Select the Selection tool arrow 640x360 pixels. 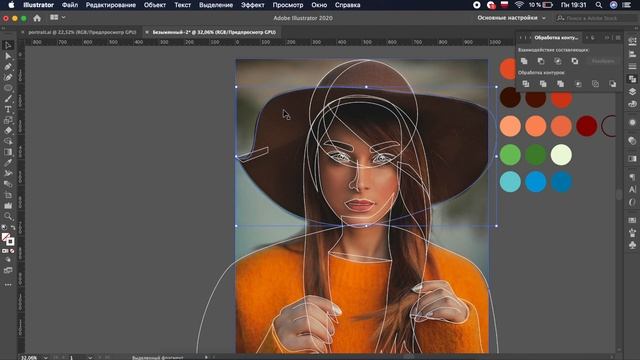click(8, 45)
